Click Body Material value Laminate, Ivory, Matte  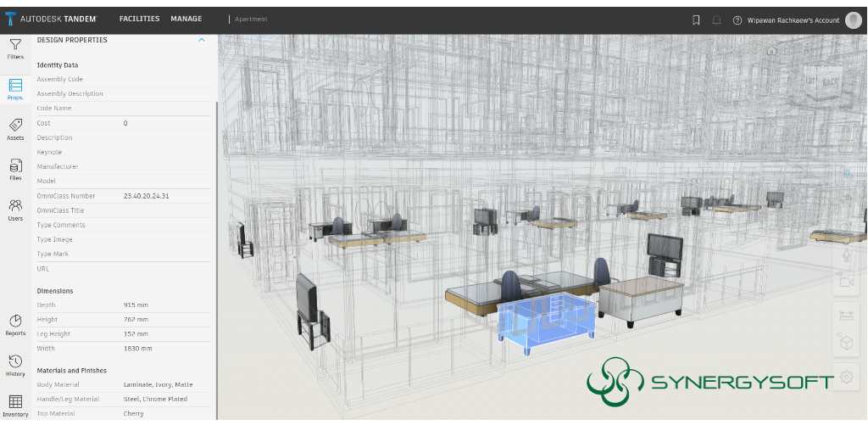158,384
